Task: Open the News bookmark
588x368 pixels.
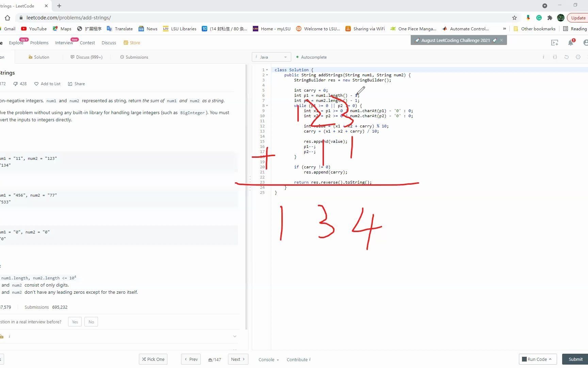Action: tap(148, 29)
